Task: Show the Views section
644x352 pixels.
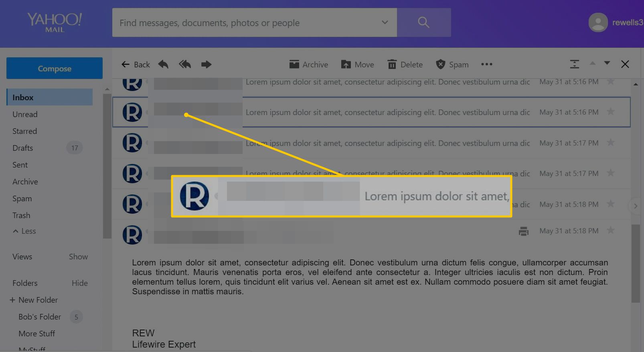Action: [x=78, y=257]
